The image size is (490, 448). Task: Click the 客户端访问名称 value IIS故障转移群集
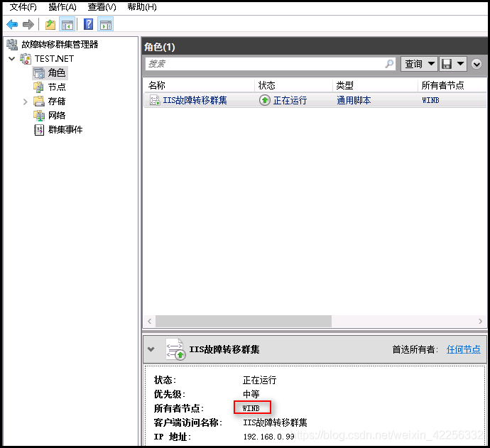(275, 422)
